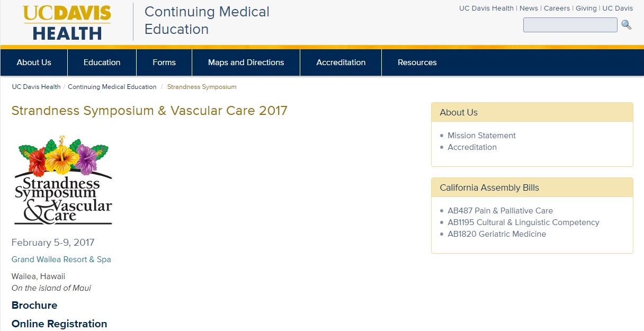Select Forms in navigation bar
The image size is (644, 331).
(164, 62)
